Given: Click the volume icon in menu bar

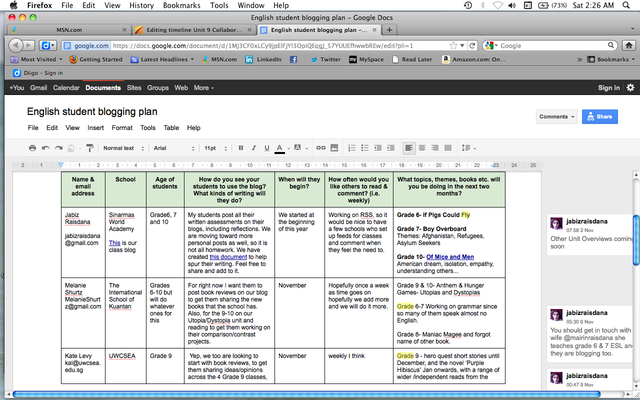Looking at the screenshot, I should tap(512, 5).
